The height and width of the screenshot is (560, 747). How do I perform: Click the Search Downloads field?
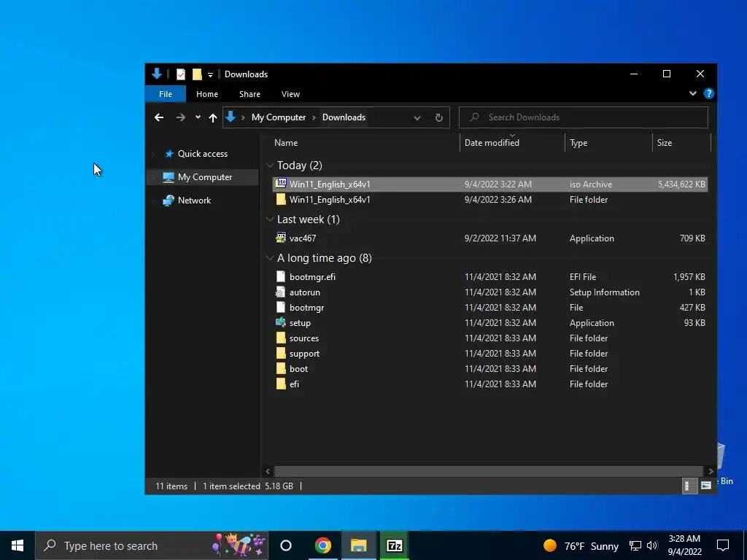(583, 117)
